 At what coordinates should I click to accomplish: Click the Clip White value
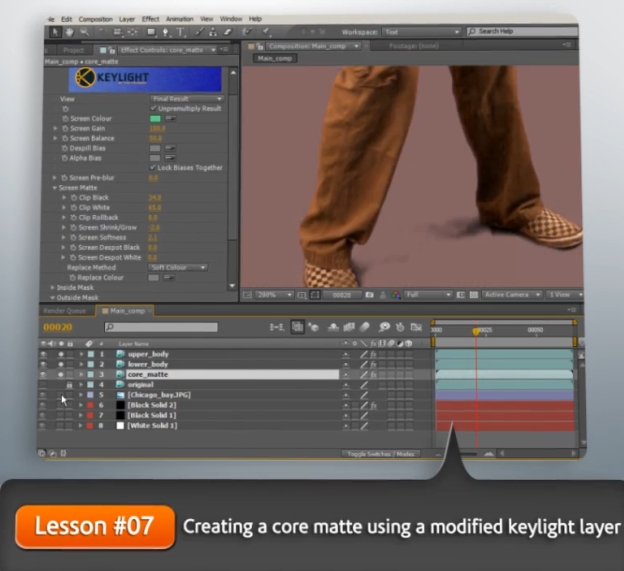pos(154,208)
